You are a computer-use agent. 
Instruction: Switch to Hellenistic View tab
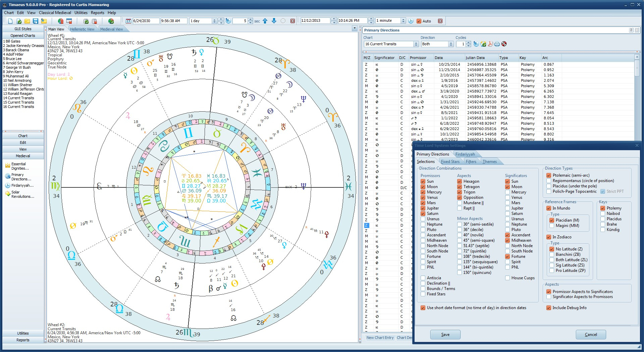coord(82,29)
